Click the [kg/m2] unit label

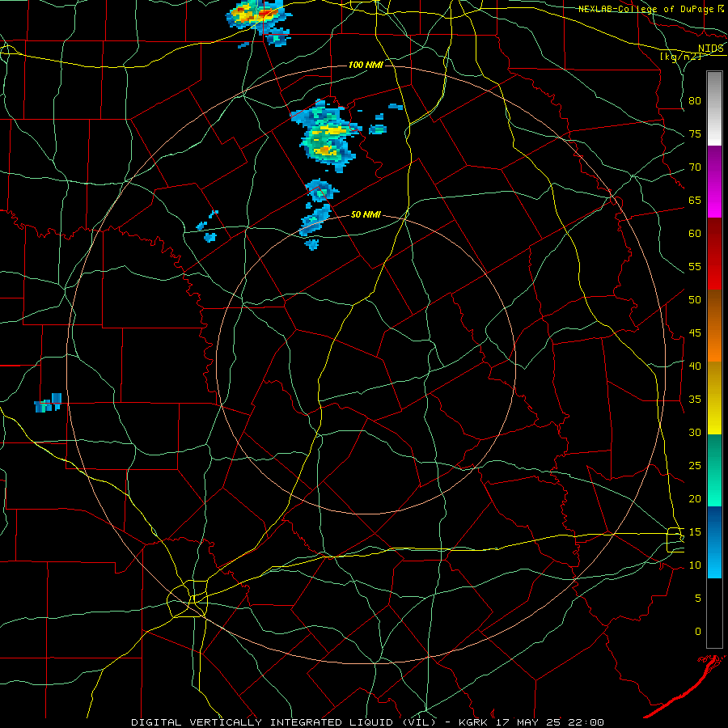[681, 57]
